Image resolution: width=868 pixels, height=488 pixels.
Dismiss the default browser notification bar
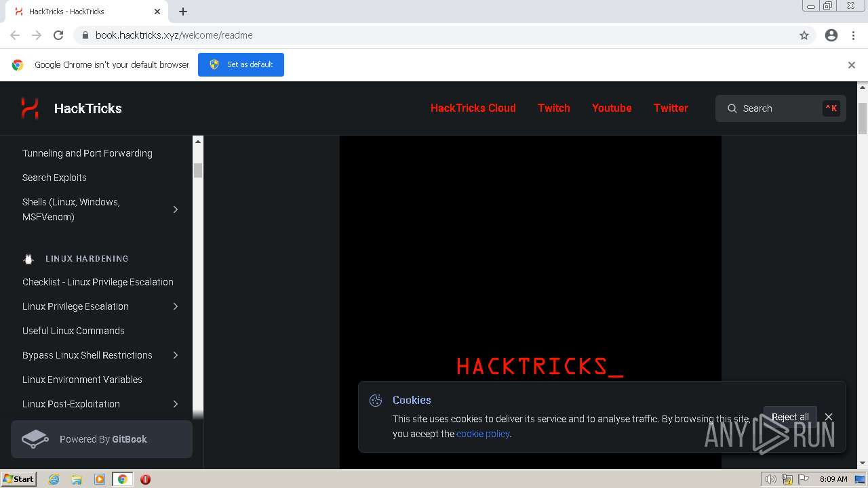(x=852, y=65)
